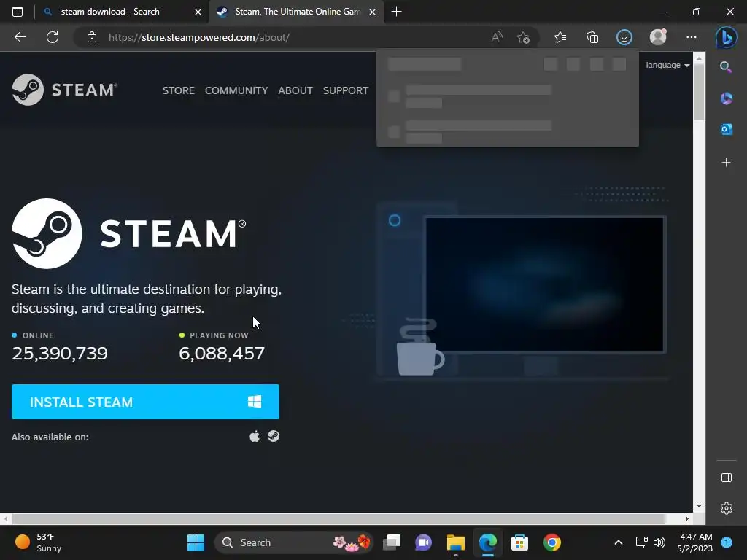Viewport: 747px width, 560px height.
Task: Click the PLAYING NOW count 6,088,457
Action: click(x=222, y=353)
